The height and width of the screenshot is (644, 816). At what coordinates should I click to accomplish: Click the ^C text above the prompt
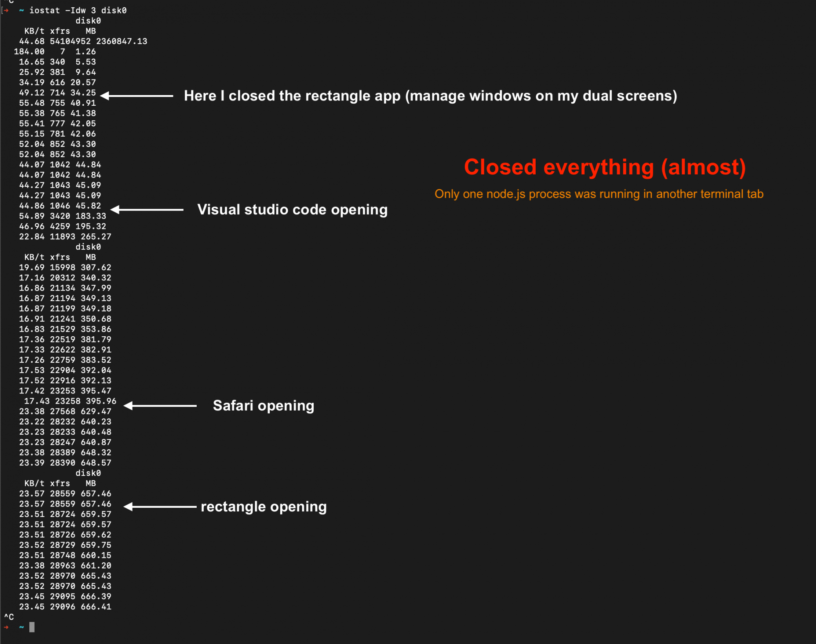tap(9, 617)
